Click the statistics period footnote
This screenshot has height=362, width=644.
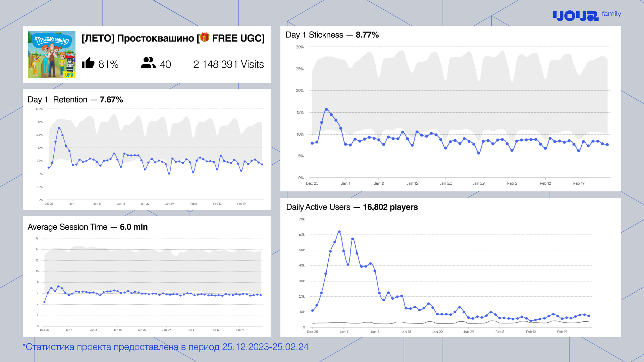[165, 347]
